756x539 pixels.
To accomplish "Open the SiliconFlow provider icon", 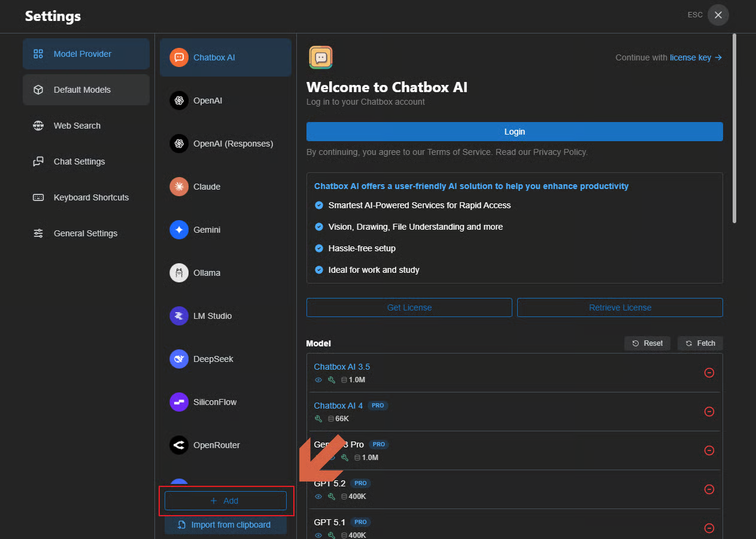I will (179, 402).
